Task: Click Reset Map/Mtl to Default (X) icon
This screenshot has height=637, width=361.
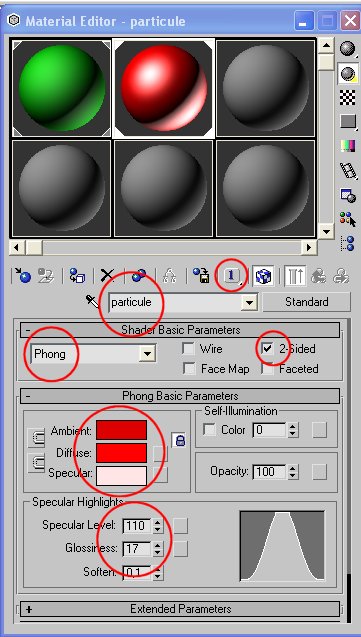Action: 107,276
